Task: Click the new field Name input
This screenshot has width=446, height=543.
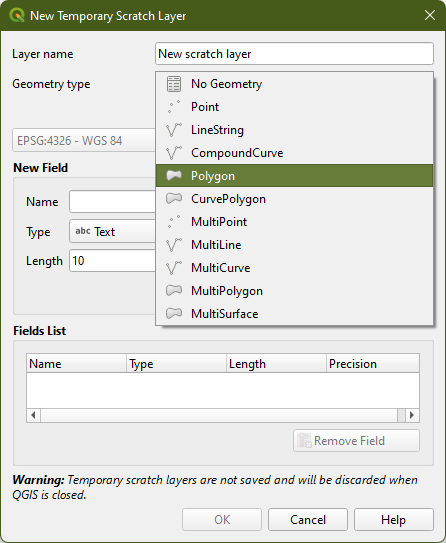Action: pos(112,202)
